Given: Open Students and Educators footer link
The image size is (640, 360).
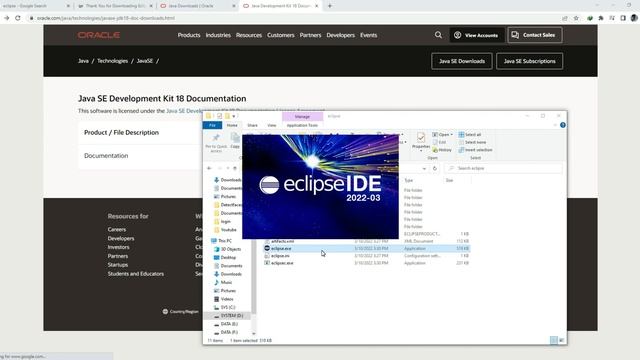Looking at the screenshot, I should click(136, 274).
